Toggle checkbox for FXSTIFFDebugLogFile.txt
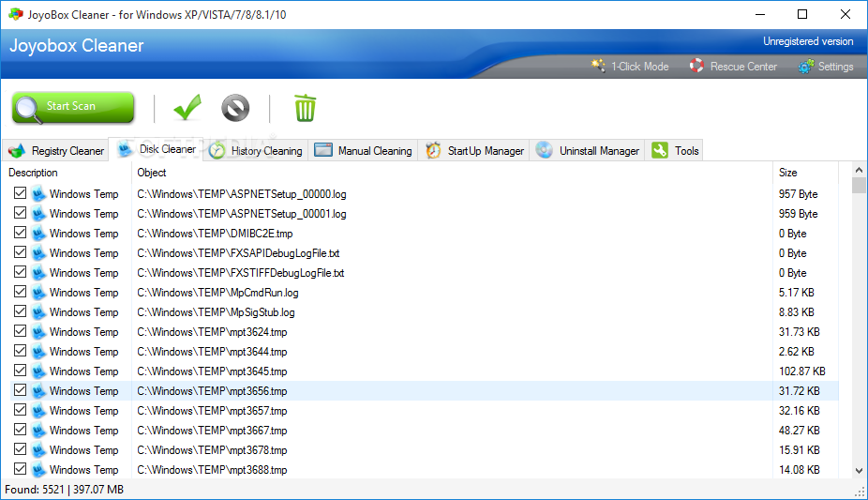This screenshot has height=500, width=868. point(20,272)
